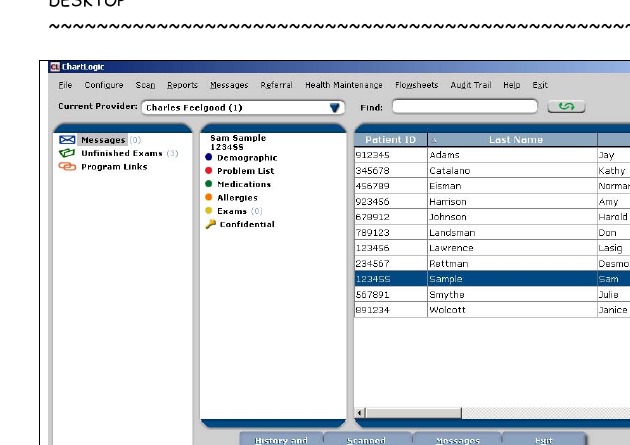Click patient ID 891234 cell
This screenshot has height=445, width=630.
(391, 310)
